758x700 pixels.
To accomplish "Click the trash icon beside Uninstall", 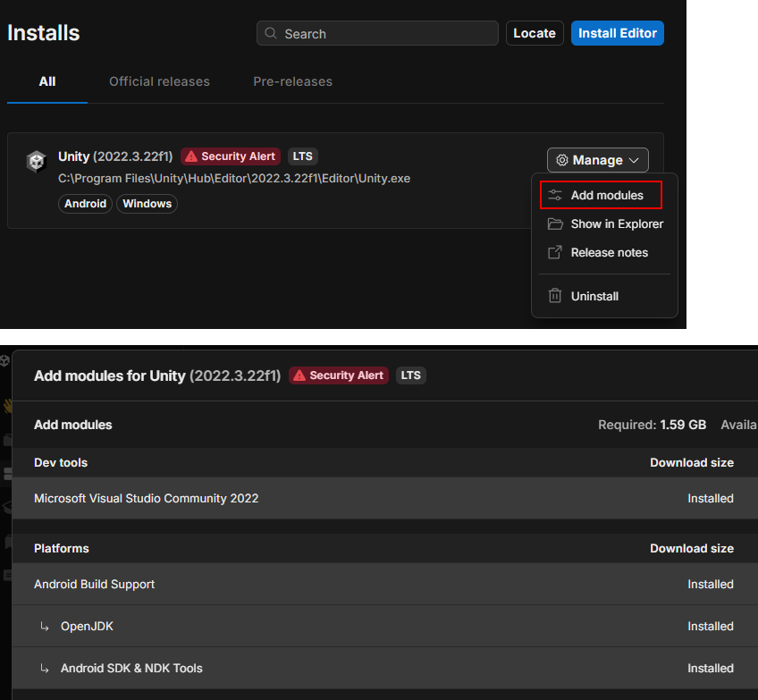I will pos(555,296).
